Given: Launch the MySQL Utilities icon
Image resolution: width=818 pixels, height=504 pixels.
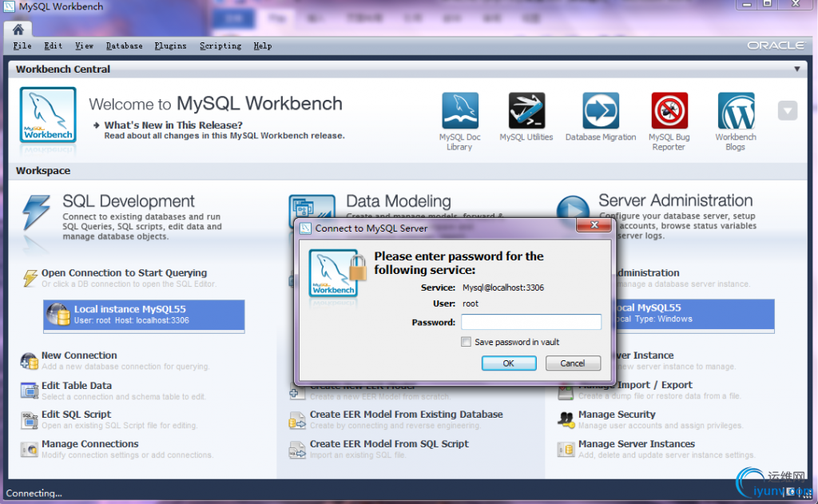Looking at the screenshot, I should [x=526, y=110].
